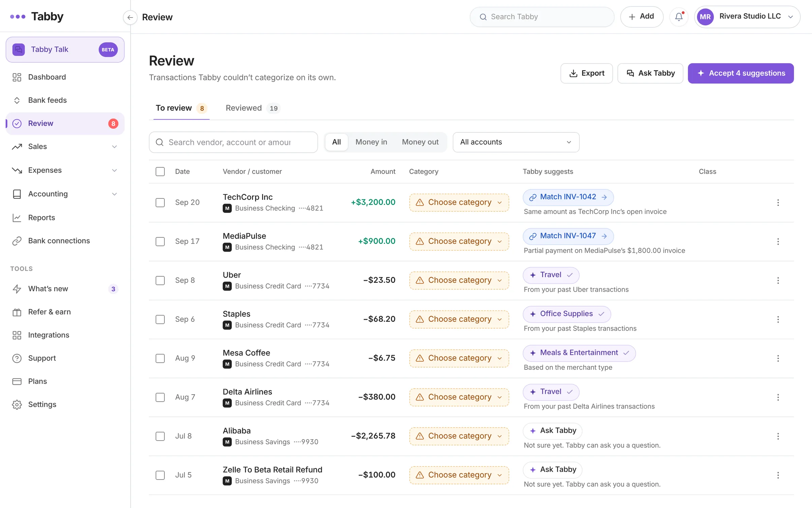Open Settings gear in sidebar

65,404
